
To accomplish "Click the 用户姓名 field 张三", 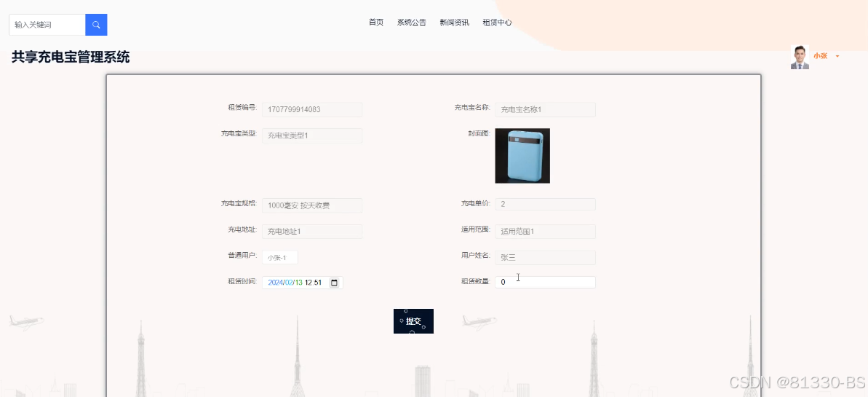I will coord(545,258).
